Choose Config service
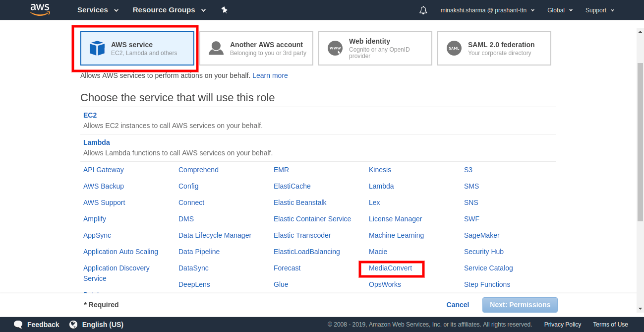Viewport: 644px width, 332px height. pos(188,186)
